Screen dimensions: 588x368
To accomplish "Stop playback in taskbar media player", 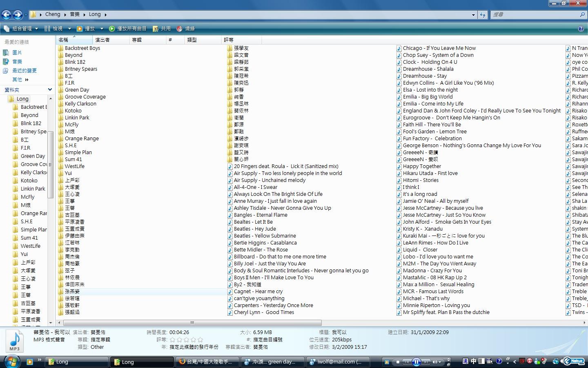I will (x=398, y=362).
